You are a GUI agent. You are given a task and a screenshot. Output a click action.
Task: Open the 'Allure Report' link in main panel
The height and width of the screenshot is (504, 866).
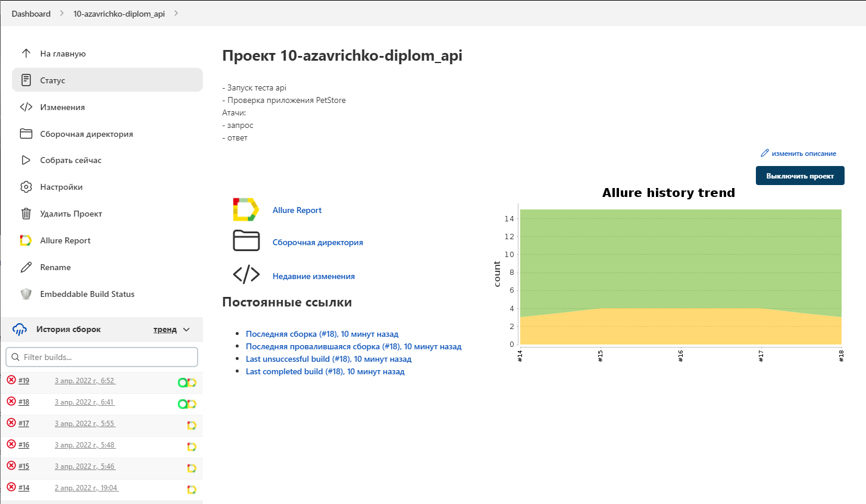point(297,210)
